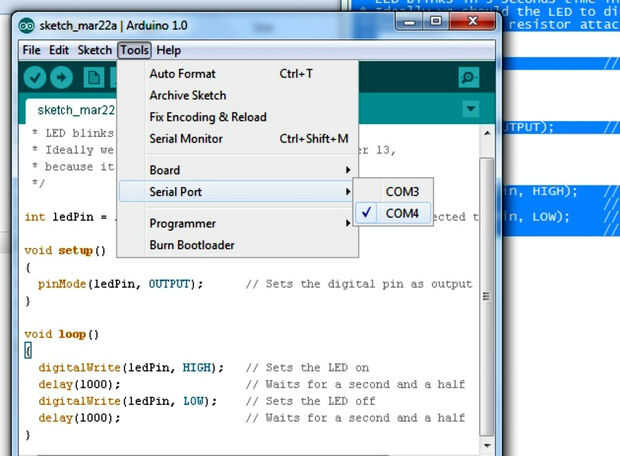The height and width of the screenshot is (456, 620).
Task: Open the tab options dropdown arrow
Action: tap(471, 109)
